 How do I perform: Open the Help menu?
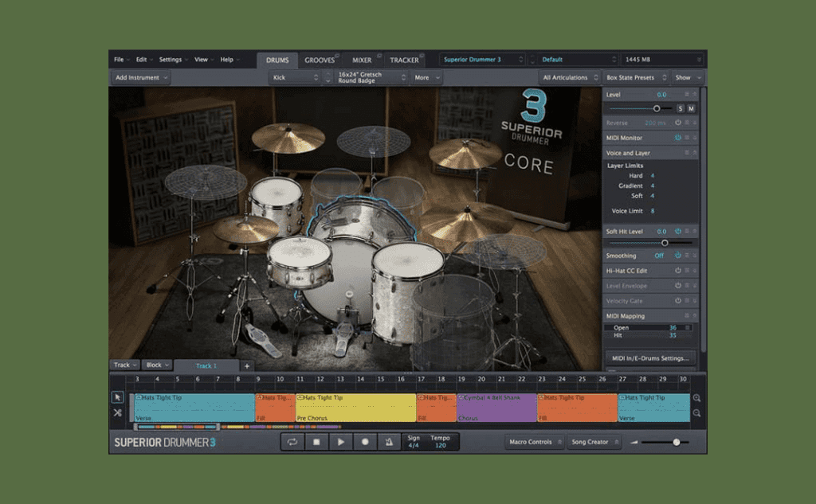tap(229, 59)
